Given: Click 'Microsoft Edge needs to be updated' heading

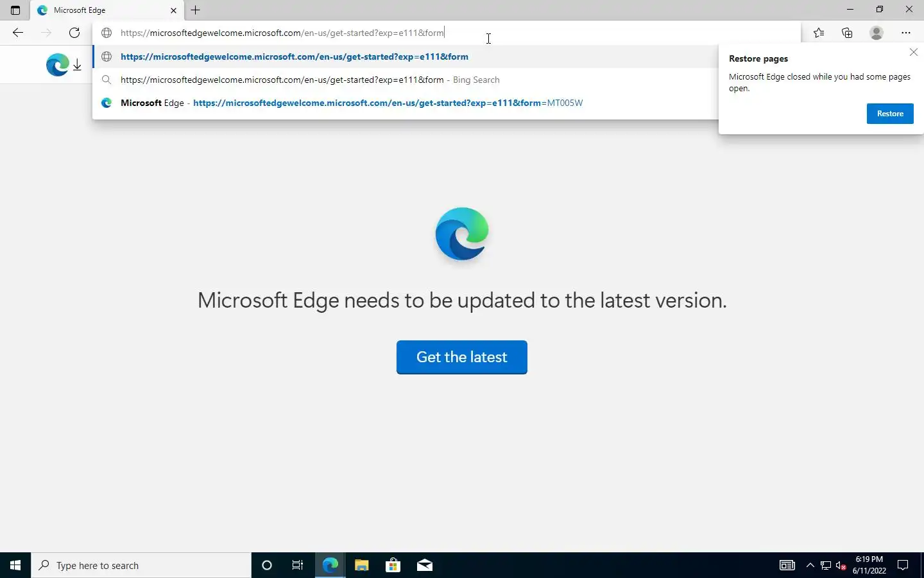Looking at the screenshot, I should click(x=462, y=300).
